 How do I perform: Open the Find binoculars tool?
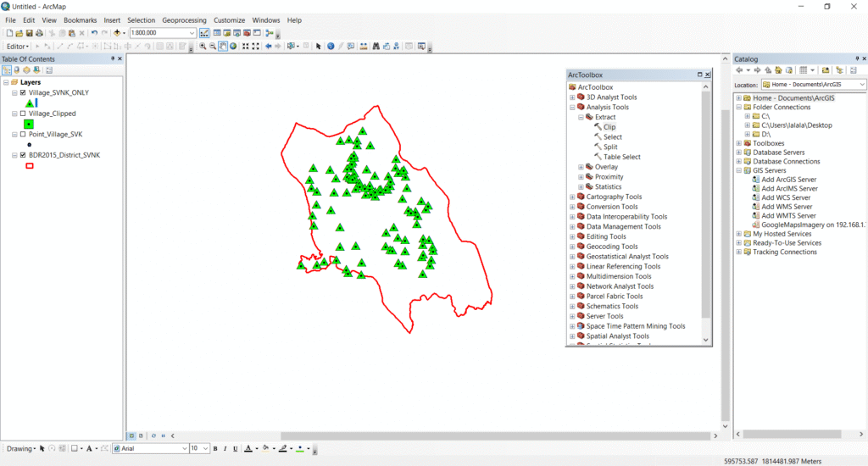(x=376, y=47)
